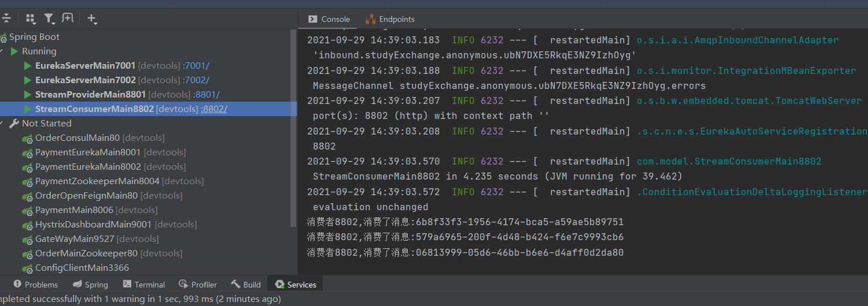Collapse the Running group
This screenshot has height=306, width=868.
2,51
